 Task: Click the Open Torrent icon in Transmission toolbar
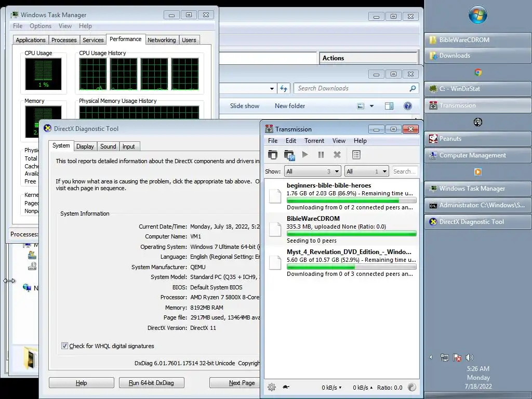tap(272, 155)
